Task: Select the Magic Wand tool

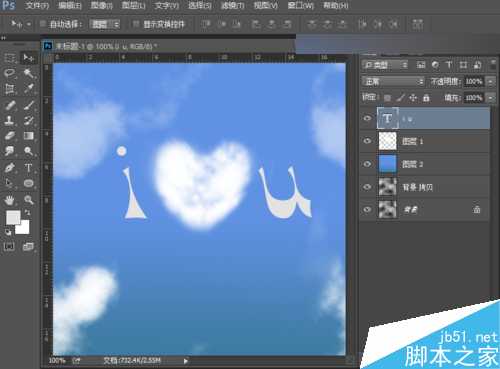Action: coord(28,73)
